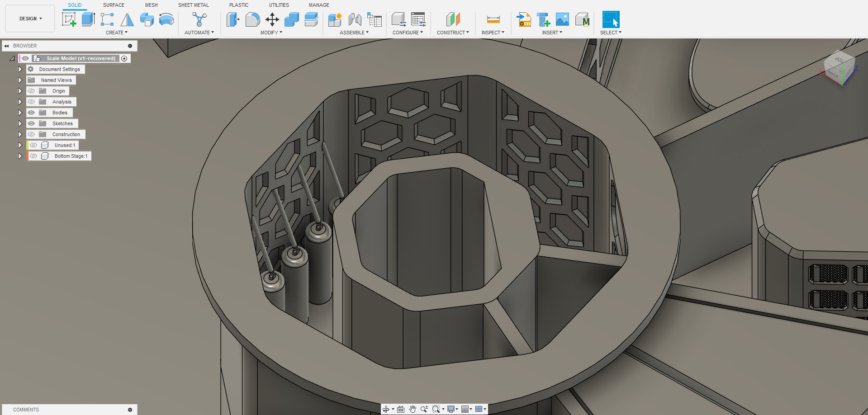Image resolution: width=868 pixels, height=415 pixels.
Task: Select the Construct plane icon
Action: [x=453, y=19]
